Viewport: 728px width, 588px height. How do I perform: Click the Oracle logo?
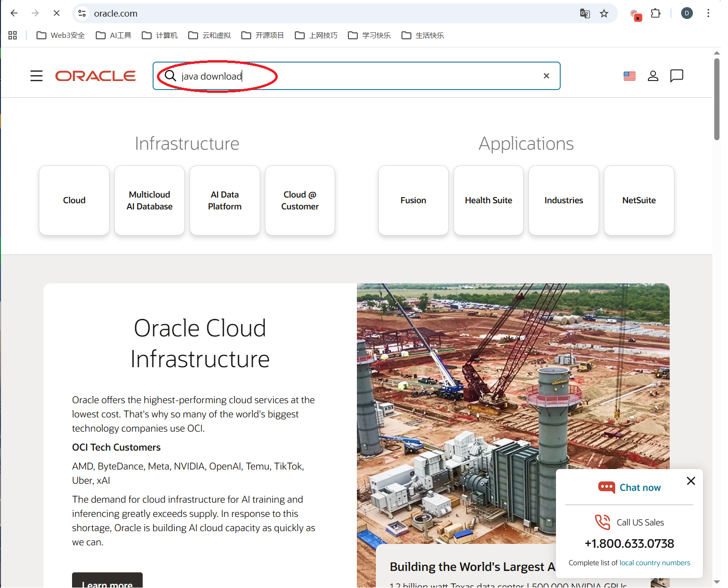click(95, 76)
